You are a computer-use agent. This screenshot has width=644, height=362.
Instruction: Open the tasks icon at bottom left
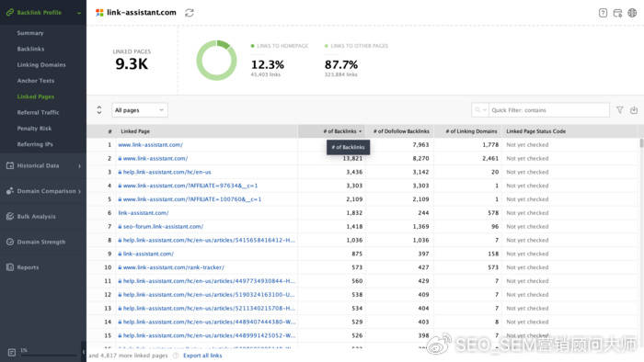coord(11,352)
